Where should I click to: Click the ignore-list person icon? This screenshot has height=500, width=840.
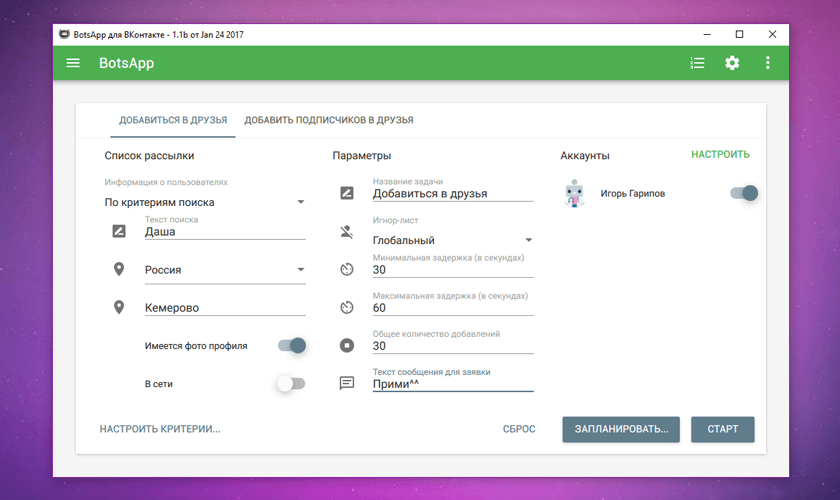coord(347,232)
